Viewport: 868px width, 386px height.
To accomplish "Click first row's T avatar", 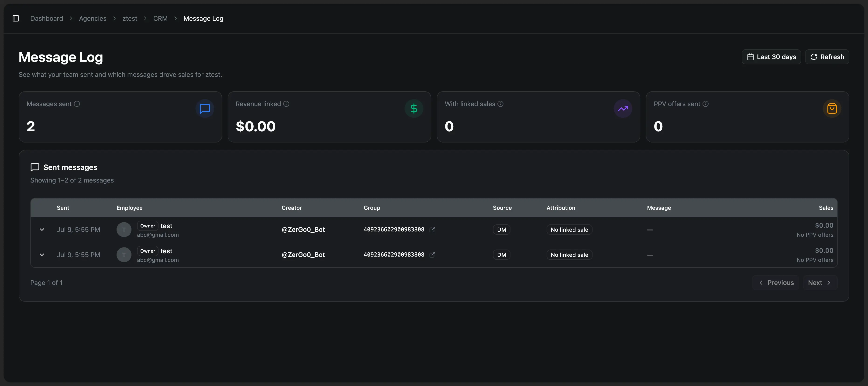I will click(124, 230).
